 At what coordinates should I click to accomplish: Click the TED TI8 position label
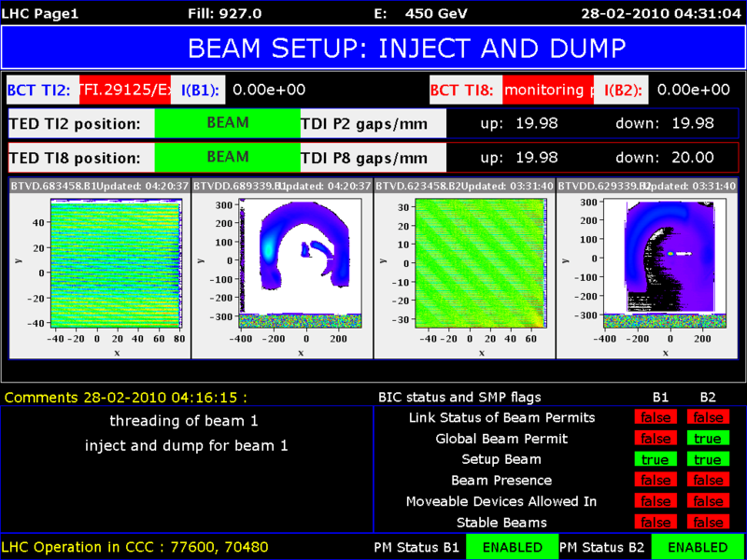click(81, 157)
